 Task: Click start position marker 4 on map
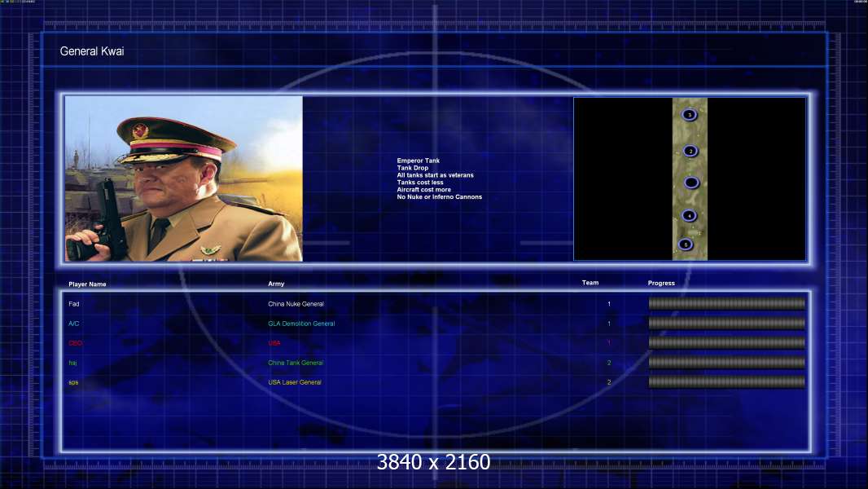[x=689, y=215]
